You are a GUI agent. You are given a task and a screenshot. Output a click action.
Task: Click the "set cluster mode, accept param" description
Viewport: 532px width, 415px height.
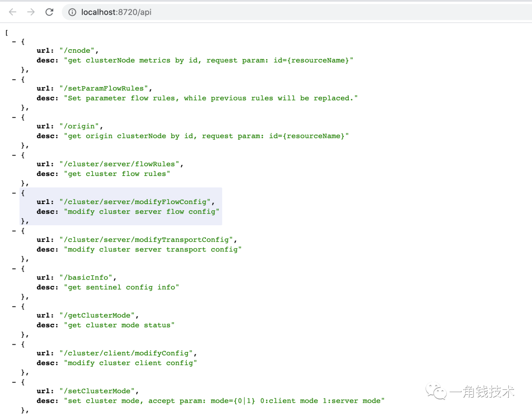pos(224,401)
